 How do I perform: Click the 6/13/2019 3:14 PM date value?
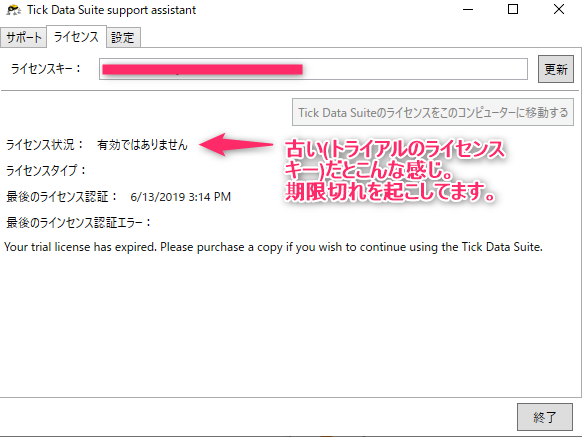180,196
